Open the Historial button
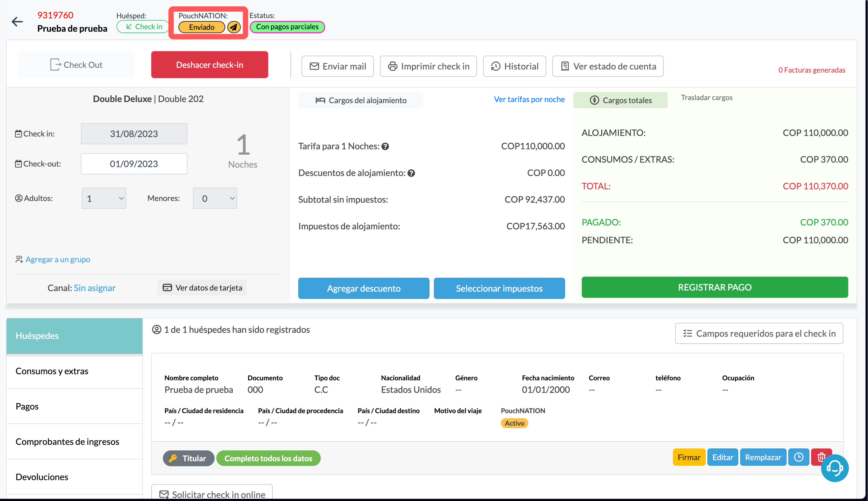The height and width of the screenshot is (501, 868). coord(514,66)
